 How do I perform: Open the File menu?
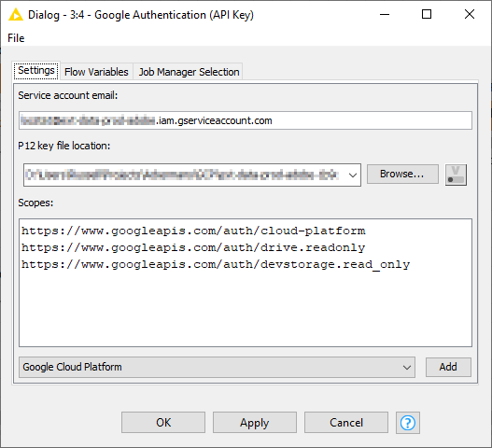click(x=16, y=38)
